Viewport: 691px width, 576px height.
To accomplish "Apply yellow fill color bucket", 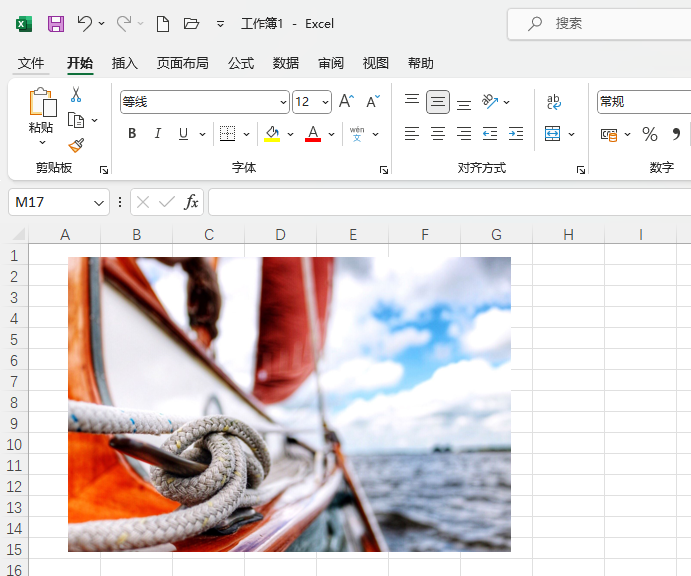I will 272,134.
